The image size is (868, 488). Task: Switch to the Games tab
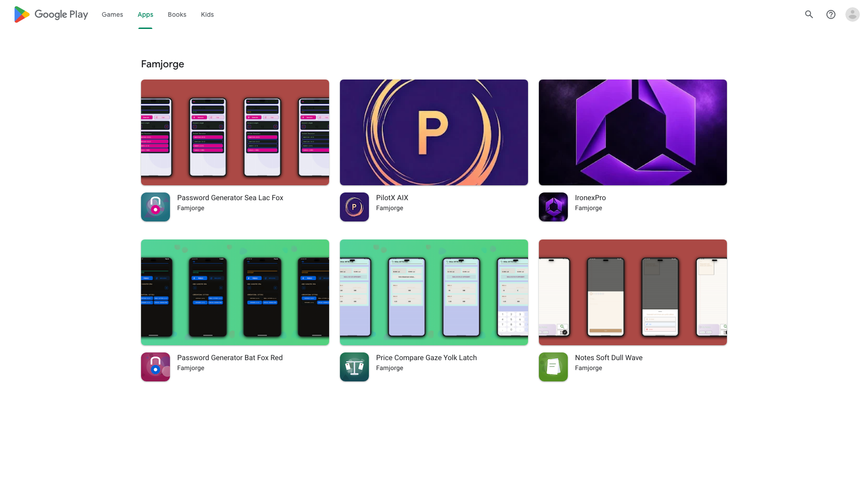click(x=113, y=14)
